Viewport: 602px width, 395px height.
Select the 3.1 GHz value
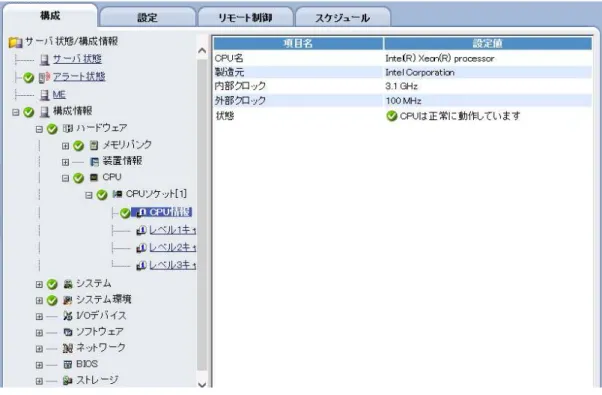(401, 86)
